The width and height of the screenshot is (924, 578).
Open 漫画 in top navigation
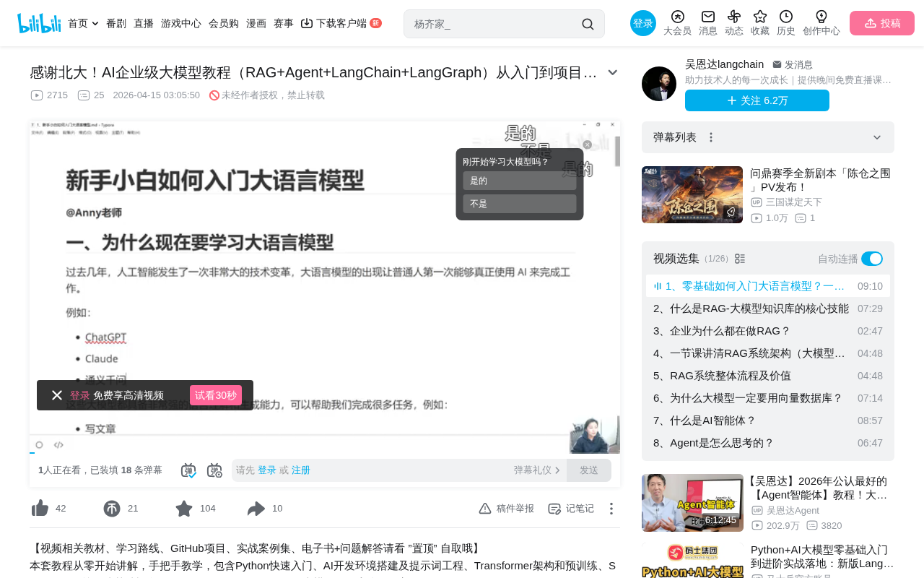tap(256, 23)
